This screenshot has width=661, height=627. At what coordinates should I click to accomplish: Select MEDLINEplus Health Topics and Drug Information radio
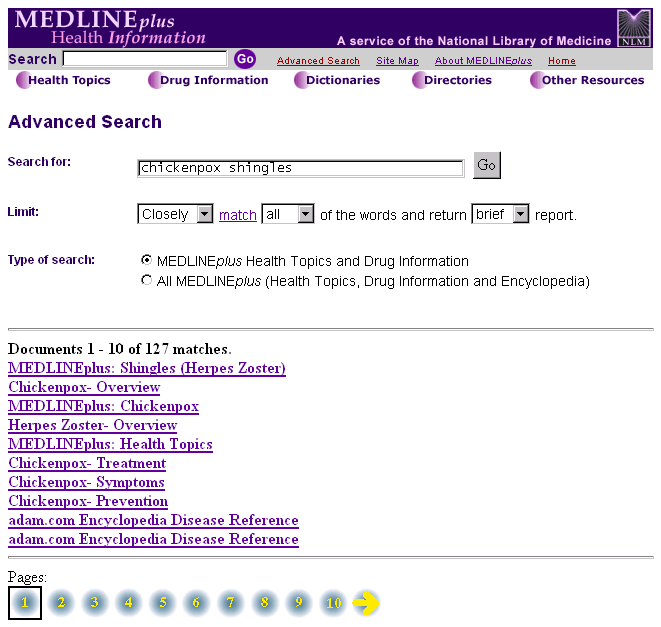[x=147, y=260]
